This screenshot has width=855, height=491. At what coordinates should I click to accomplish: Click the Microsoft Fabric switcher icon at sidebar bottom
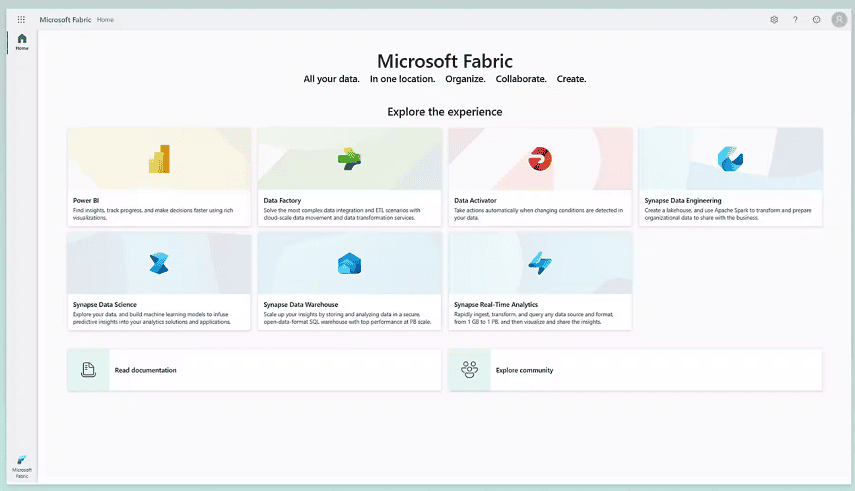click(x=22, y=460)
